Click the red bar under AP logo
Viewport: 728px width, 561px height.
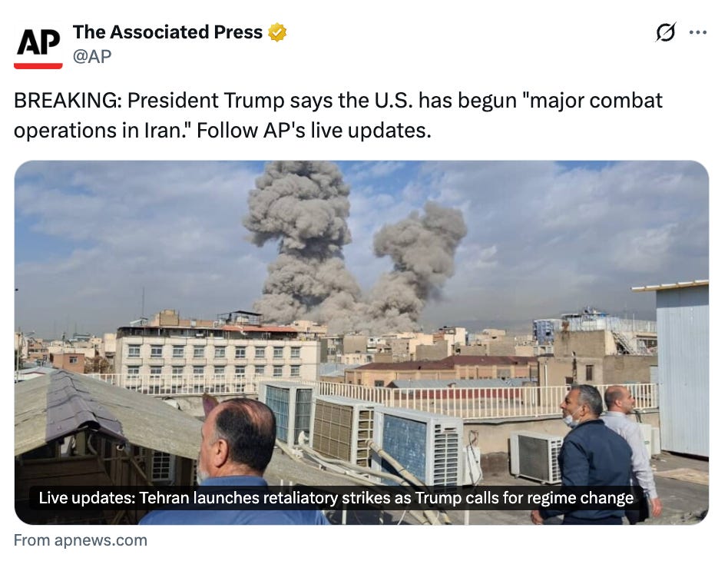(x=38, y=65)
